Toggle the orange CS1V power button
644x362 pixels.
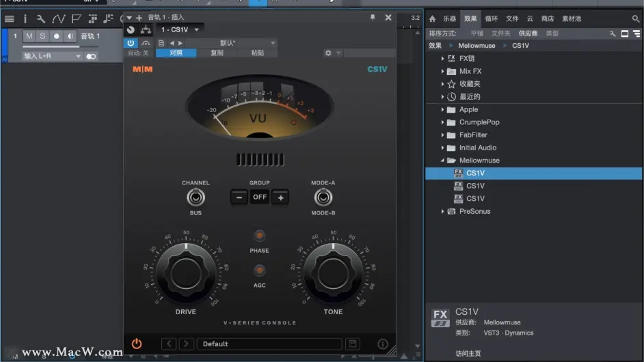tap(137, 344)
